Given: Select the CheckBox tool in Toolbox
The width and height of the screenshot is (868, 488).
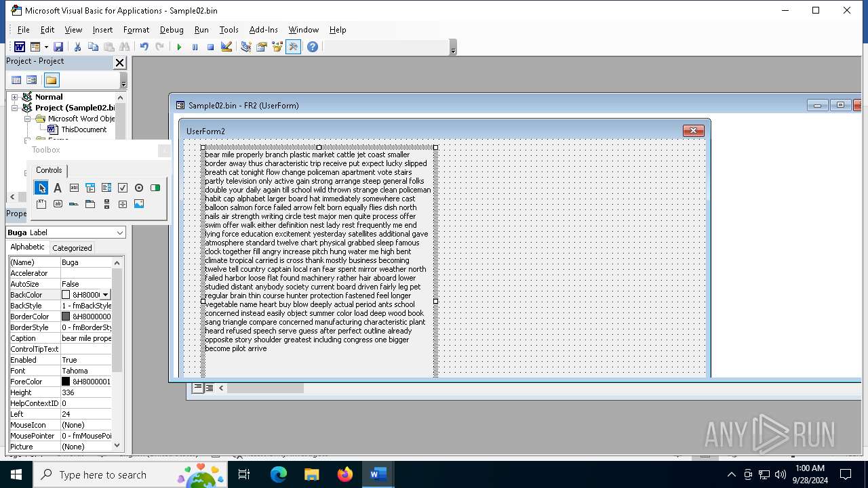Looking at the screenshot, I should click(x=123, y=188).
